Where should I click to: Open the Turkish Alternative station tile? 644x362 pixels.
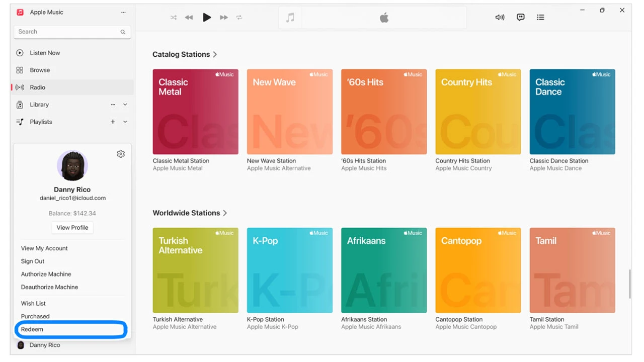195,270
